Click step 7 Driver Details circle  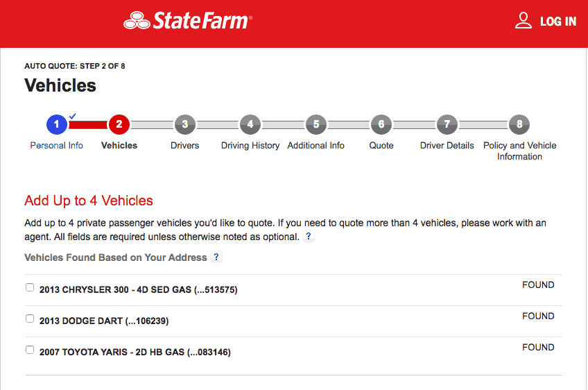(447, 125)
